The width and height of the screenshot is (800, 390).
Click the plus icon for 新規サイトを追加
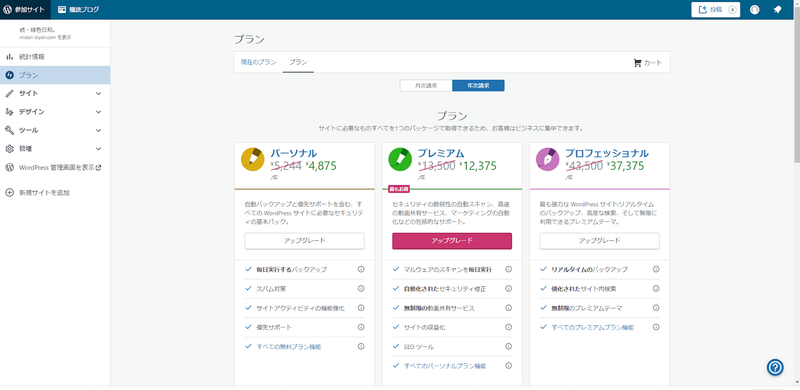point(9,192)
